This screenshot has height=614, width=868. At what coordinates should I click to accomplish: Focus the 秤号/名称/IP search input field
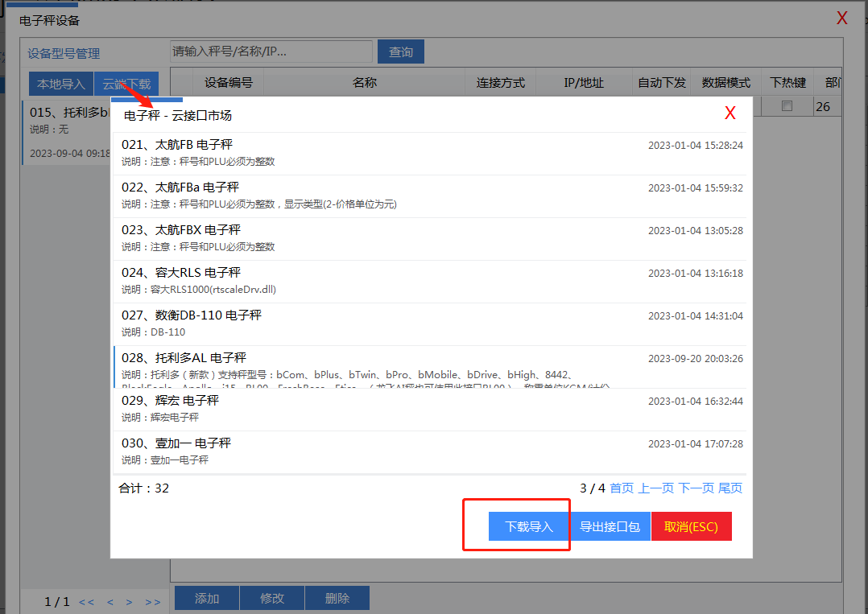[x=271, y=52]
